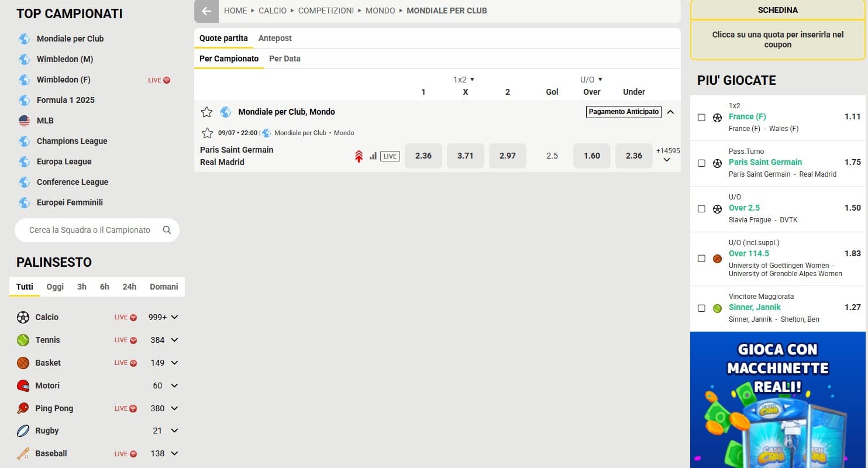
Task: Expand the Rugby sport chevron
Action: tap(174, 431)
